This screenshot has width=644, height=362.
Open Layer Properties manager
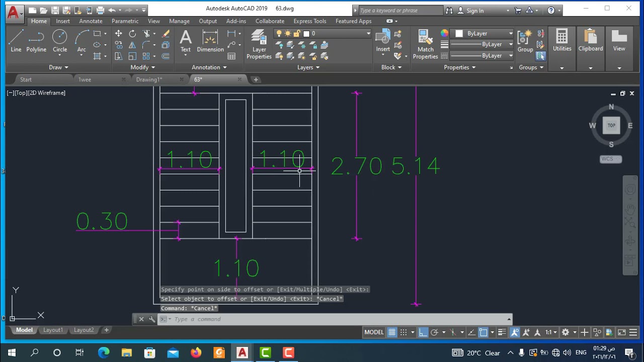[259, 44]
